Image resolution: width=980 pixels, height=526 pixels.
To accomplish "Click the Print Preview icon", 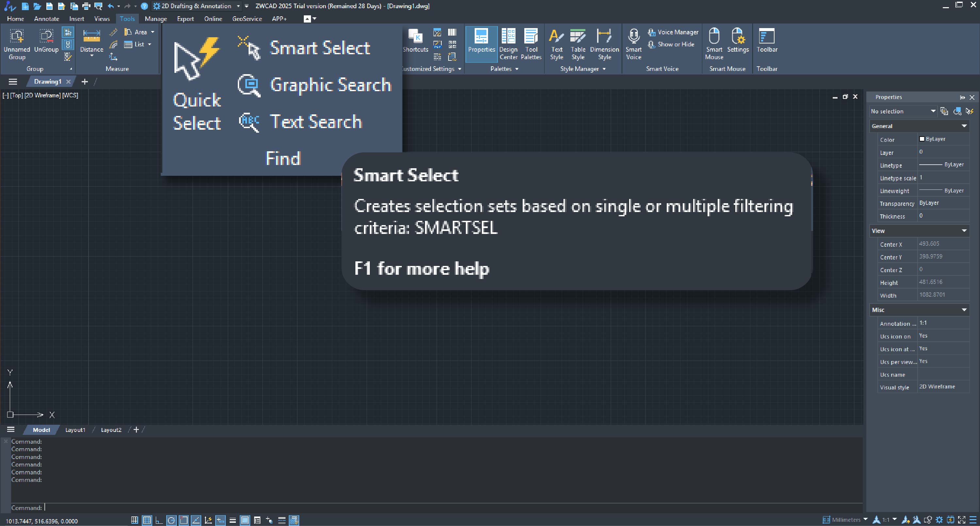I will [x=98, y=6].
